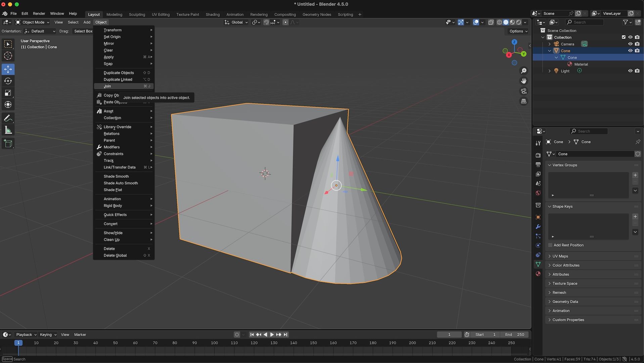The image size is (644, 363).
Task: Open the Material properties tab
Action: 538,274
